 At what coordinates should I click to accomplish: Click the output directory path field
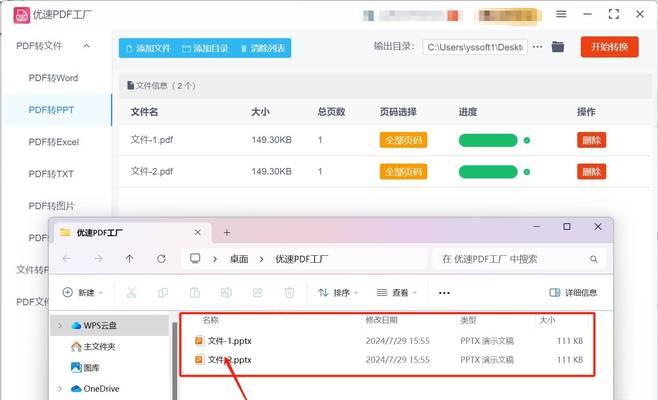tap(475, 47)
